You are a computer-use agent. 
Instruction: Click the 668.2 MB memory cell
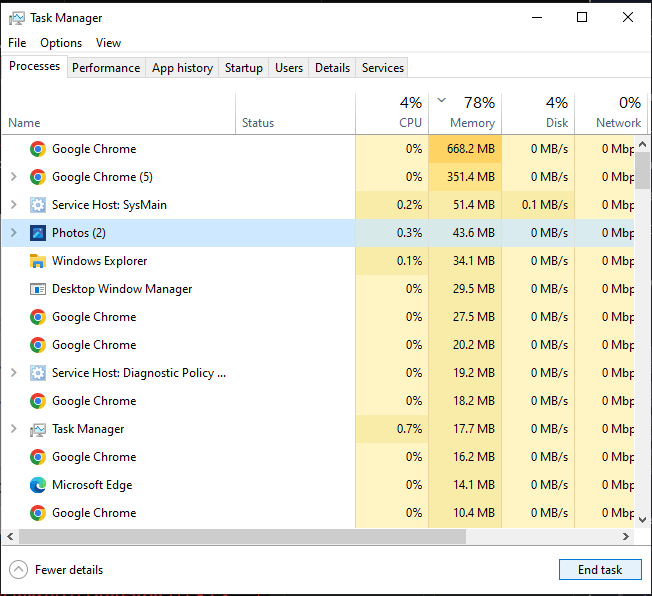[465, 149]
